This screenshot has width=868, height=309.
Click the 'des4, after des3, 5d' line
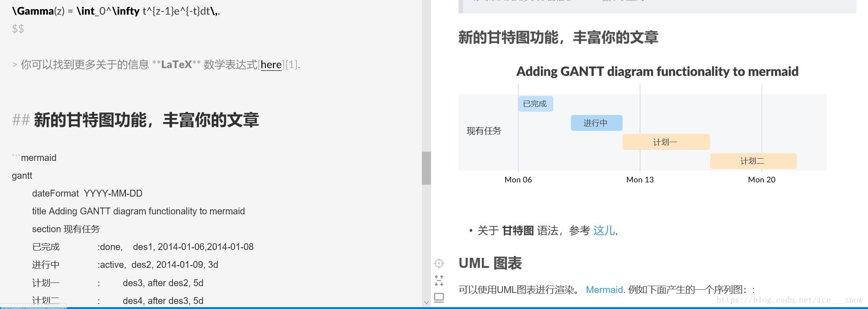pos(118,301)
